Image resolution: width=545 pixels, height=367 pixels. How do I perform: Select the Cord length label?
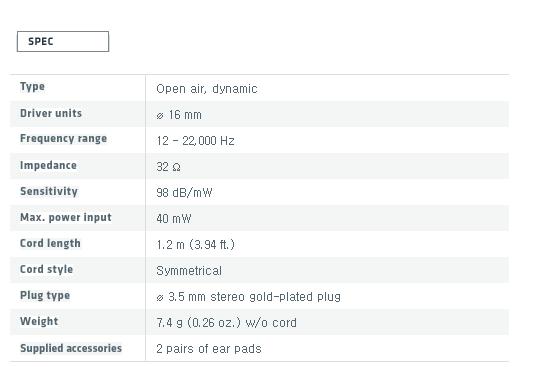(x=50, y=244)
